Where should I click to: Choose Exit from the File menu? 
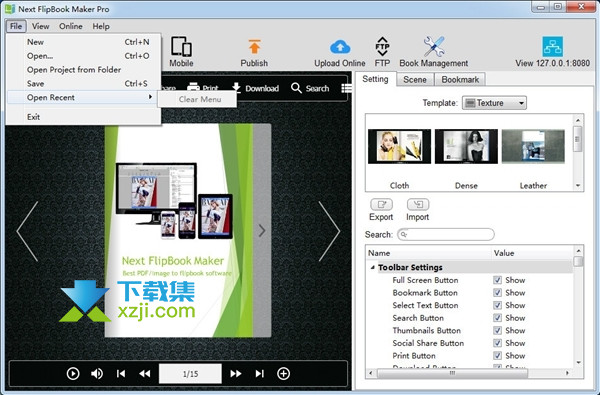click(x=83, y=117)
